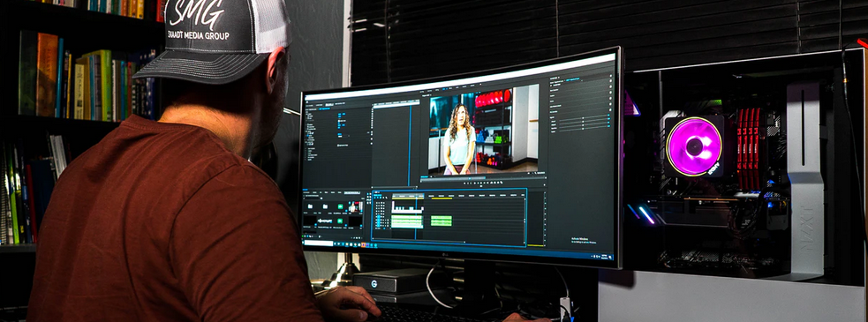Select the logo graphic thumbnail in Project panel
This screenshot has height=322, width=868.
(x=325, y=221)
